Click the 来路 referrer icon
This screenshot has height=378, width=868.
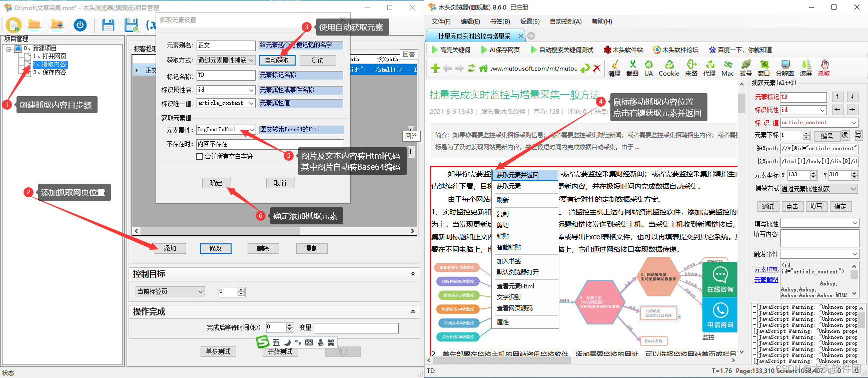pyautogui.click(x=691, y=68)
